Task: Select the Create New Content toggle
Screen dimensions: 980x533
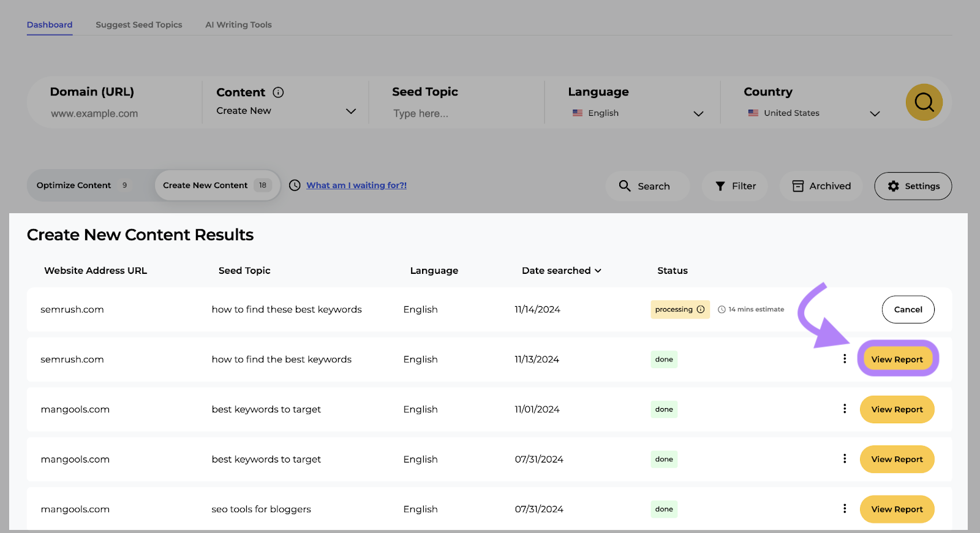Action: point(214,186)
